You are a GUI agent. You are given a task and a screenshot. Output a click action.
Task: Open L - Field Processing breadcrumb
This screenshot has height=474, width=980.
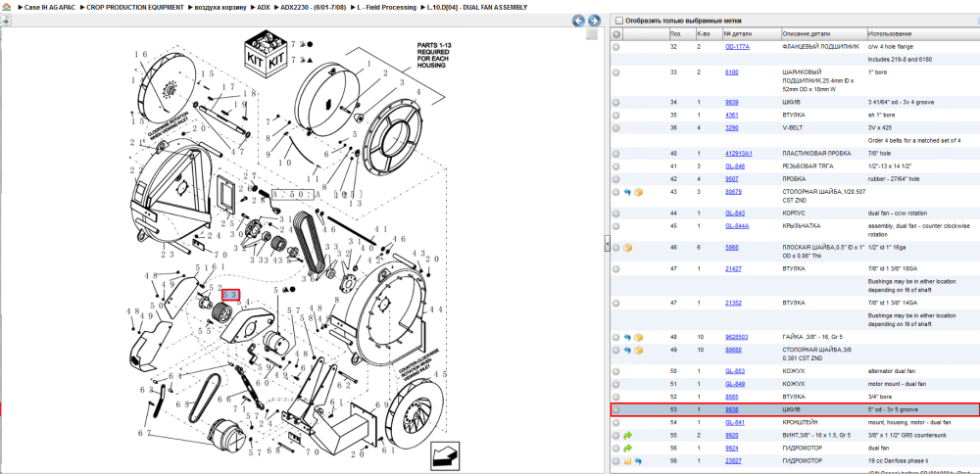(385, 8)
